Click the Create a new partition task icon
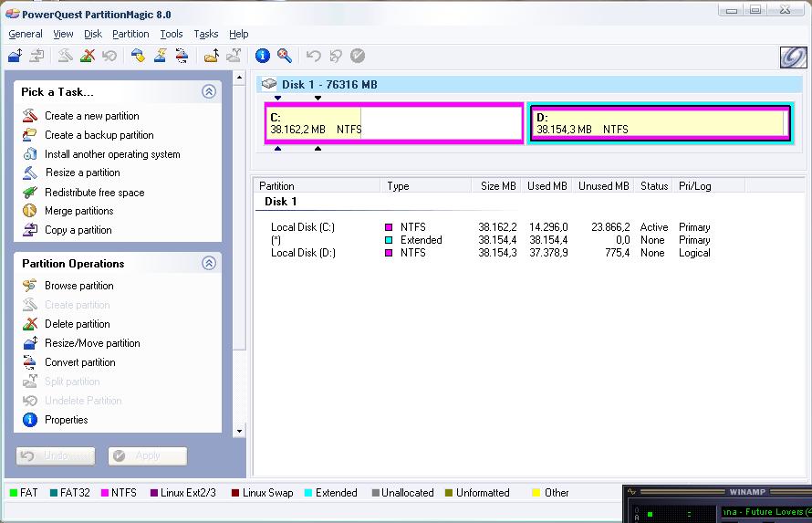Image resolution: width=812 pixels, height=523 pixels. [x=30, y=116]
